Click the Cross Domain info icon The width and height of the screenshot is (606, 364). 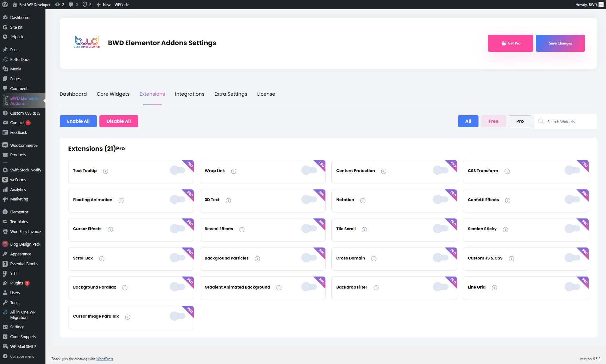(374, 259)
